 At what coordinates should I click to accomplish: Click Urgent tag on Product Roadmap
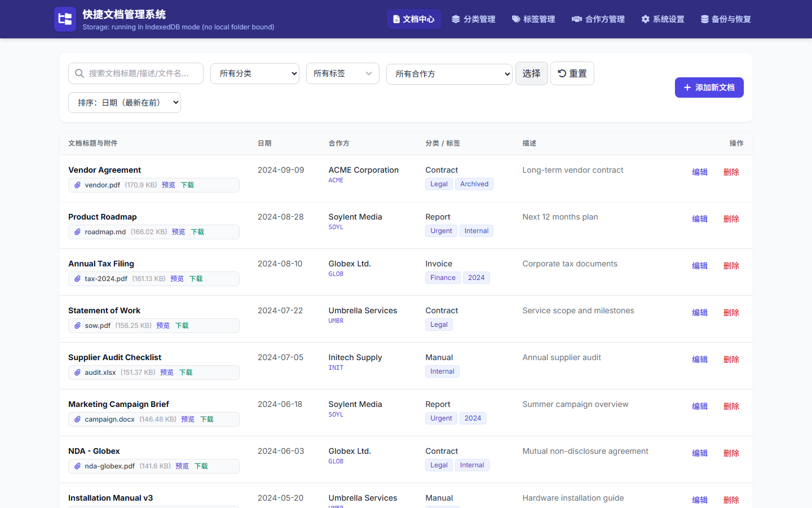point(441,231)
